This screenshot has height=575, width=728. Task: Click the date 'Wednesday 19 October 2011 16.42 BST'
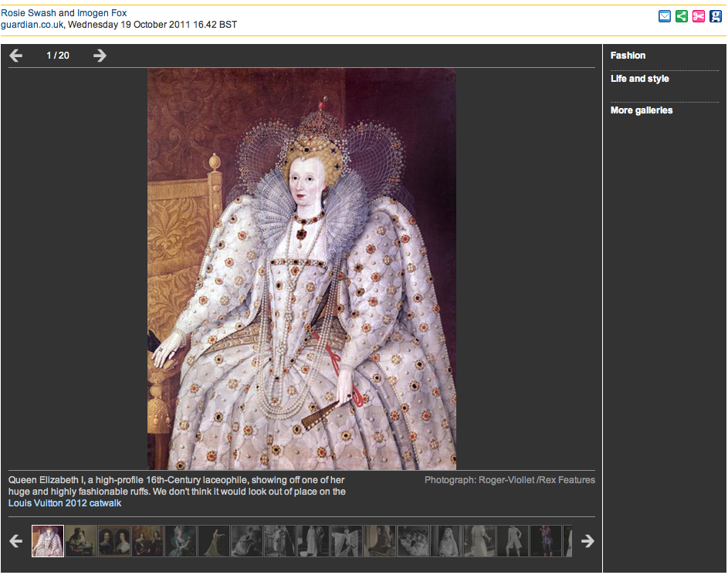coord(152,25)
